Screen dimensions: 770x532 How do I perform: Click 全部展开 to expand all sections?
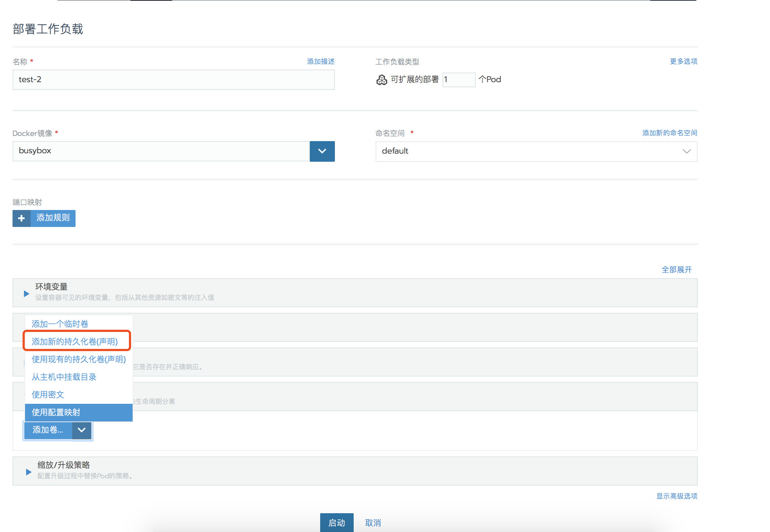click(676, 270)
